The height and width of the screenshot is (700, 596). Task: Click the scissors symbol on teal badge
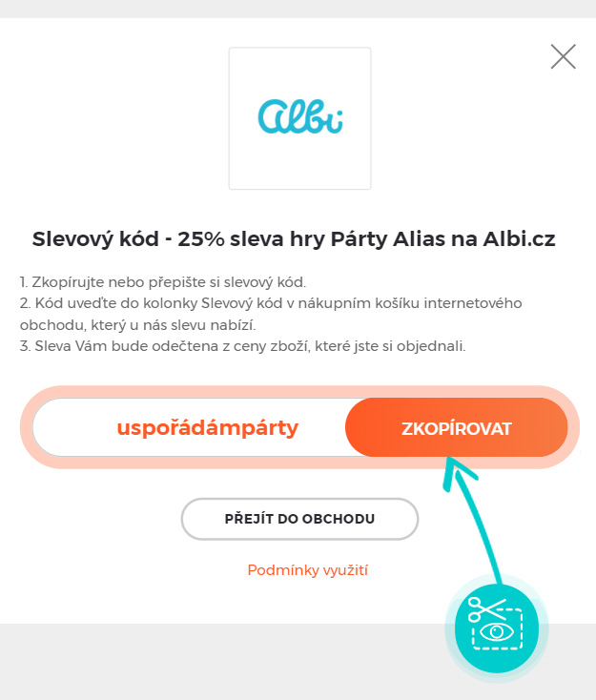tap(485, 609)
